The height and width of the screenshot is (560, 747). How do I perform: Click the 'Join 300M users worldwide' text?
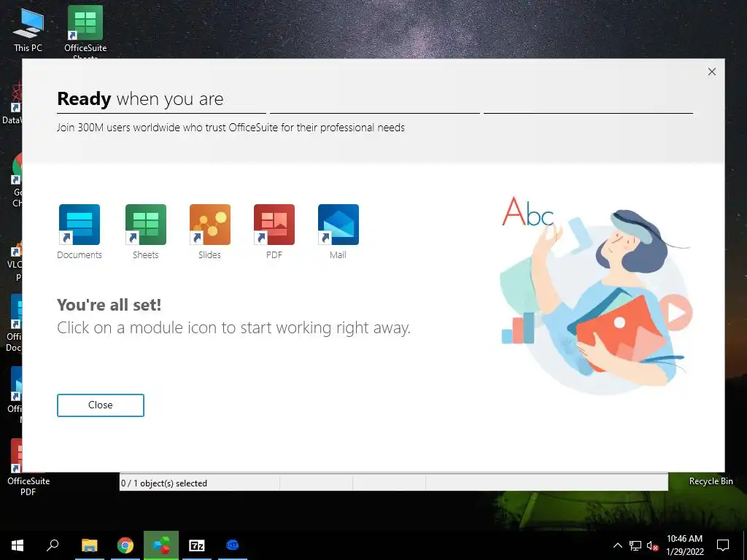(x=231, y=128)
